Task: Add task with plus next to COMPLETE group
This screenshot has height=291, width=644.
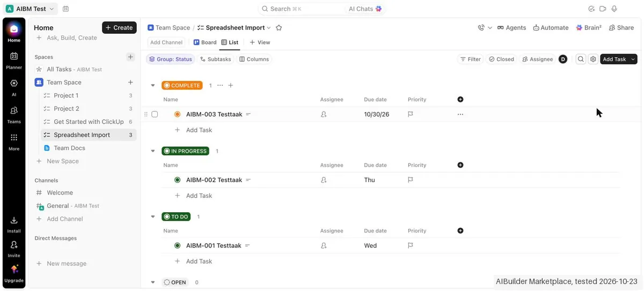Action: 231,85
